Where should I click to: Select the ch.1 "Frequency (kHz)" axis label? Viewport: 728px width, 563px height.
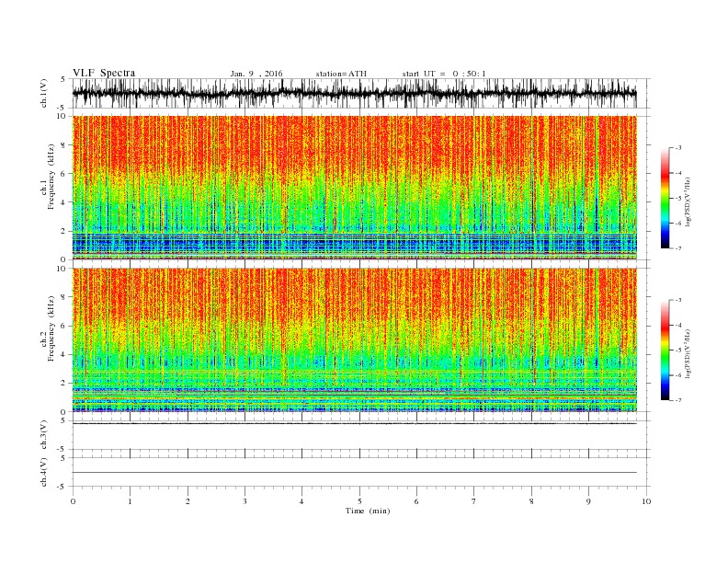tap(51, 177)
